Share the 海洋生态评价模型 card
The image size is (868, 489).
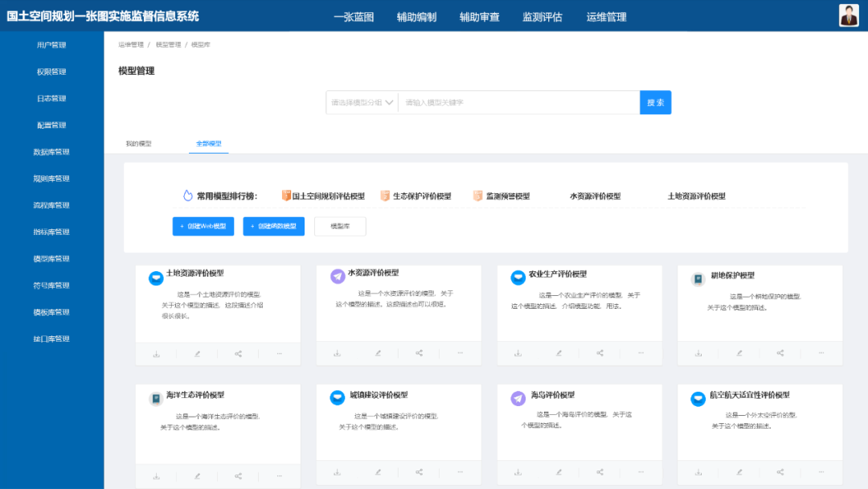(239, 476)
